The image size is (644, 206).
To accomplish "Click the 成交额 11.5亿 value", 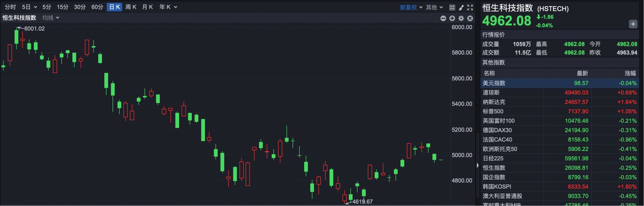I will point(523,53).
